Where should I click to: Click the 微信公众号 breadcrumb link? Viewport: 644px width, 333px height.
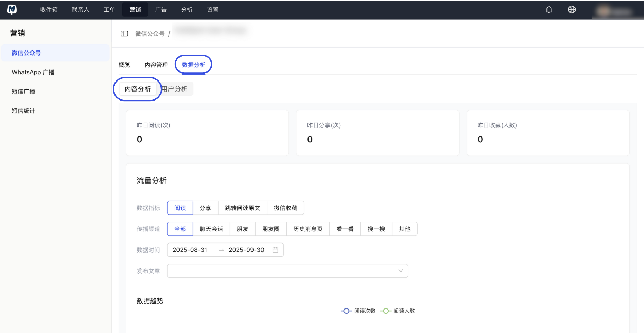click(x=150, y=33)
